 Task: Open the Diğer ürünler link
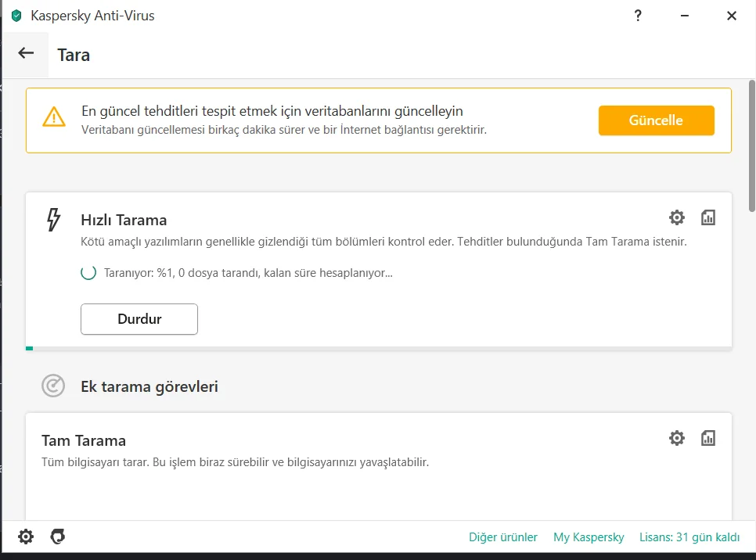coord(503,537)
